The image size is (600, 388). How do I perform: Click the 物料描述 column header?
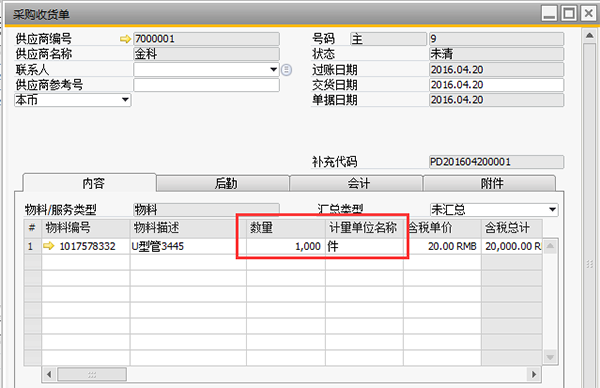click(188, 228)
